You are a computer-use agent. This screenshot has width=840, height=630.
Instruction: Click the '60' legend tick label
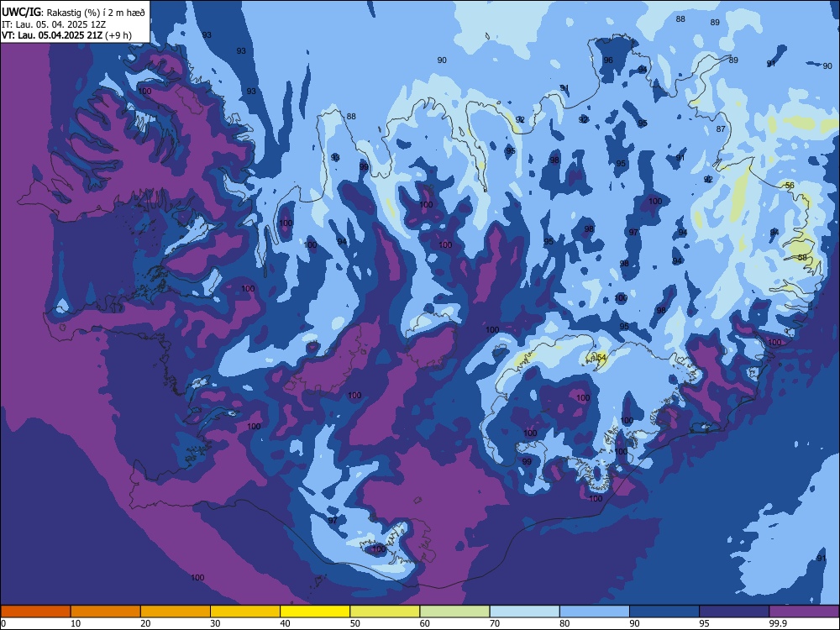pos(425,623)
